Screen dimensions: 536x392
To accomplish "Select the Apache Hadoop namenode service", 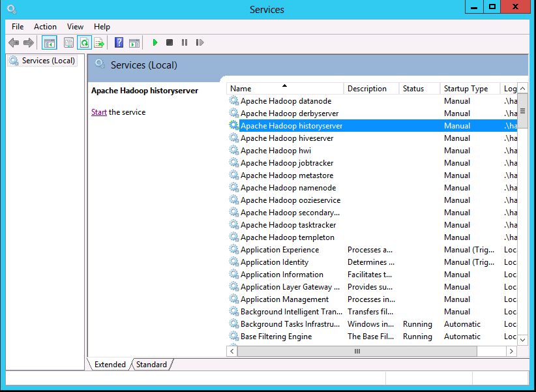I will tap(288, 188).
